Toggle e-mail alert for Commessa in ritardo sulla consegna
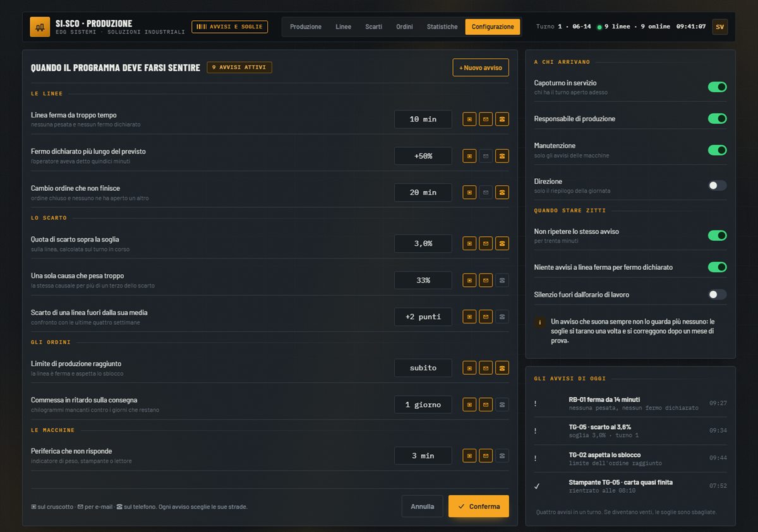 point(486,404)
